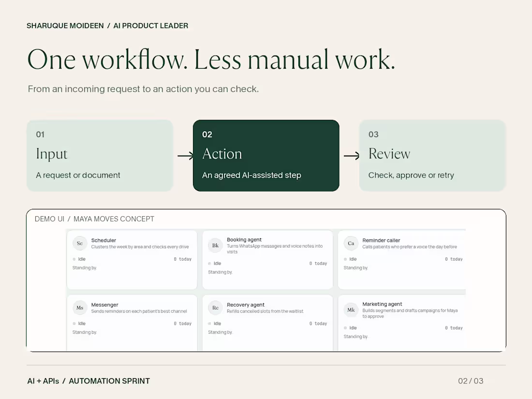Click the 'Idle' label on the Marketing agent card
Viewport: 532px width, 399px height.
(x=353, y=328)
